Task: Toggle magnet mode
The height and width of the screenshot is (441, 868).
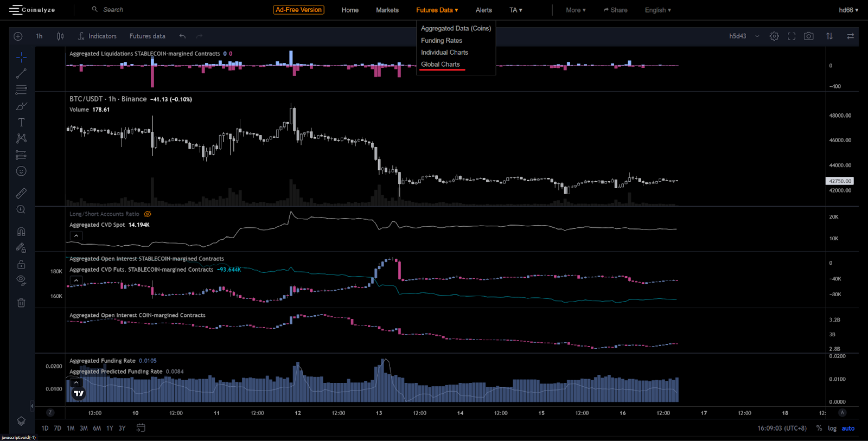Action: click(x=21, y=232)
